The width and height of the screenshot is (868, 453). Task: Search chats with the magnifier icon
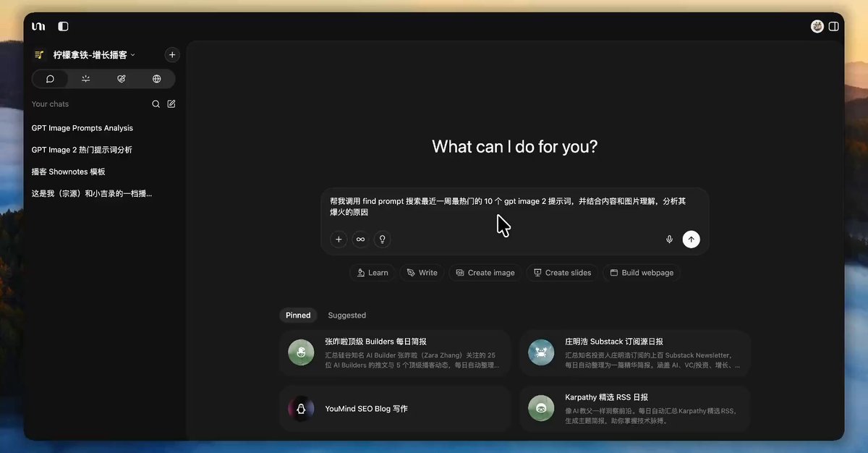pos(156,104)
